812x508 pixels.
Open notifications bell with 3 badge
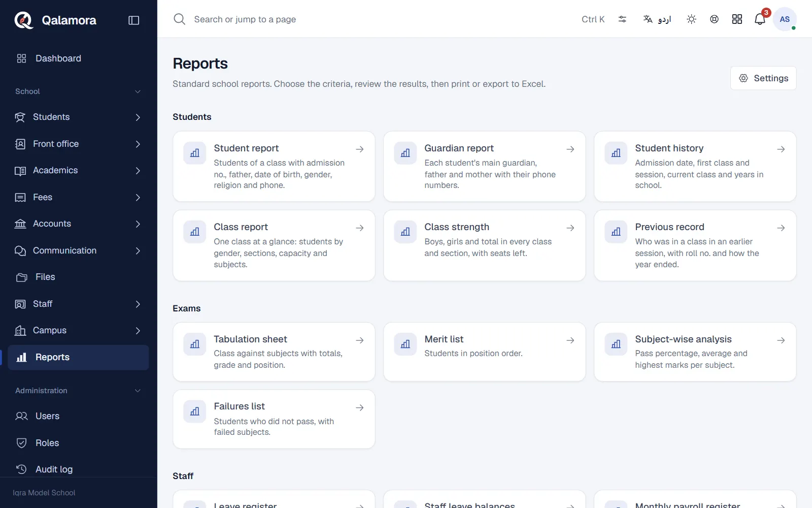tap(760, 19)
